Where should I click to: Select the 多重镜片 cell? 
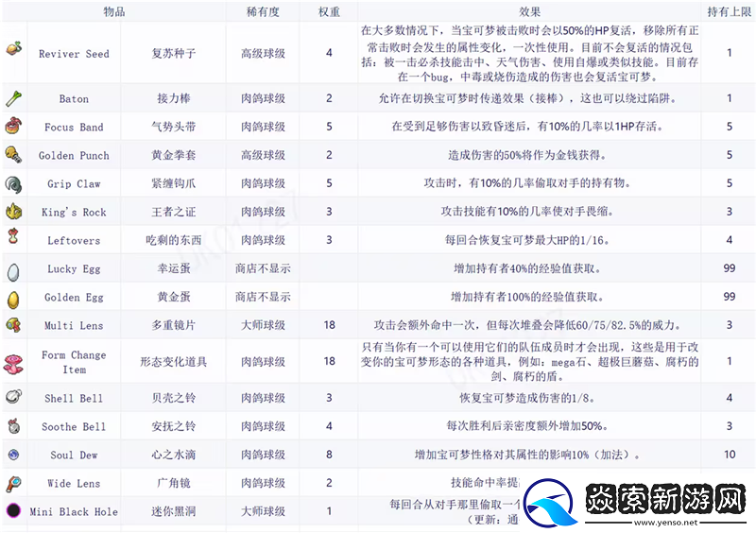[x=174, y=325]
